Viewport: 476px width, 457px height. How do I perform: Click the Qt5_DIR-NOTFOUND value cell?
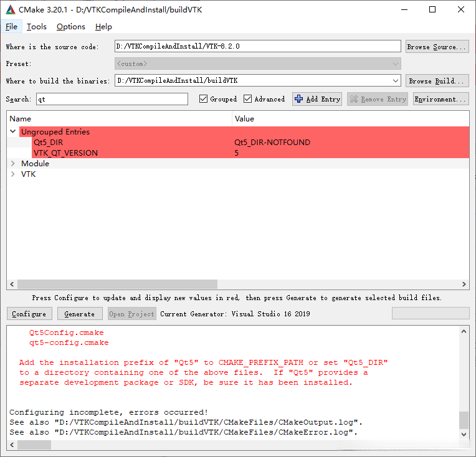272,143
